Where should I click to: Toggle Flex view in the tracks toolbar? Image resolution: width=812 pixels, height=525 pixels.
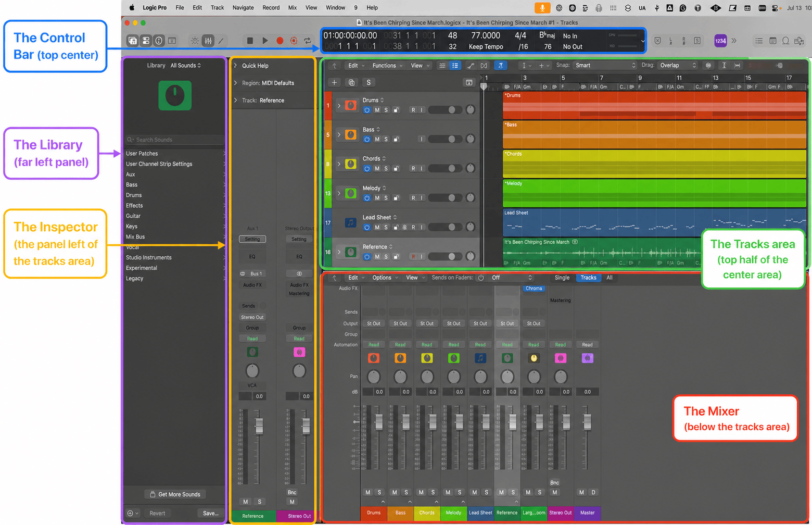(484, 66)
